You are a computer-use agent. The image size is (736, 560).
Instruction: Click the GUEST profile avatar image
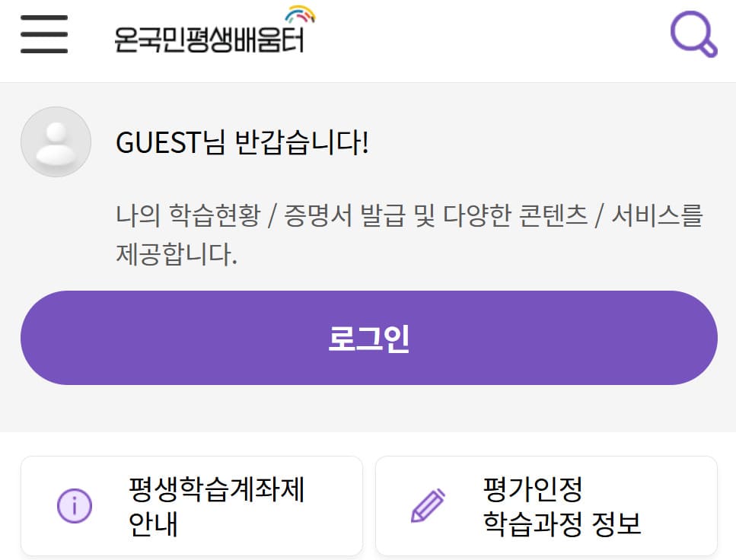click(x=56, y=142)
